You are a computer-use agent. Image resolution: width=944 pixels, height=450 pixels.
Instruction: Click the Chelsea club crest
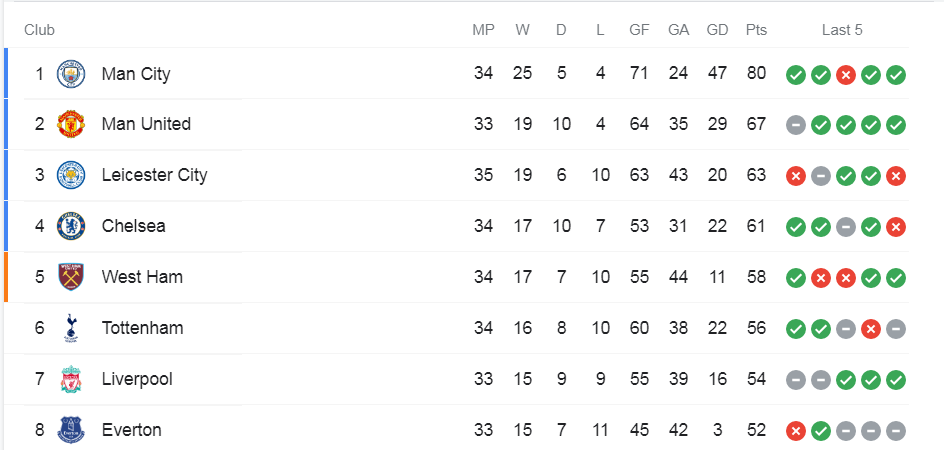tap(71, 226)
